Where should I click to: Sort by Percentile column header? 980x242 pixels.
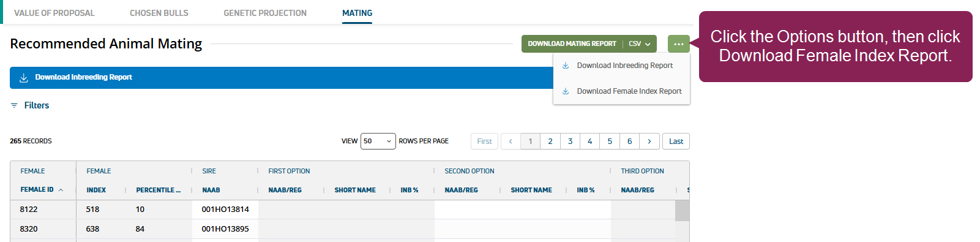click(x=158, y=190)
